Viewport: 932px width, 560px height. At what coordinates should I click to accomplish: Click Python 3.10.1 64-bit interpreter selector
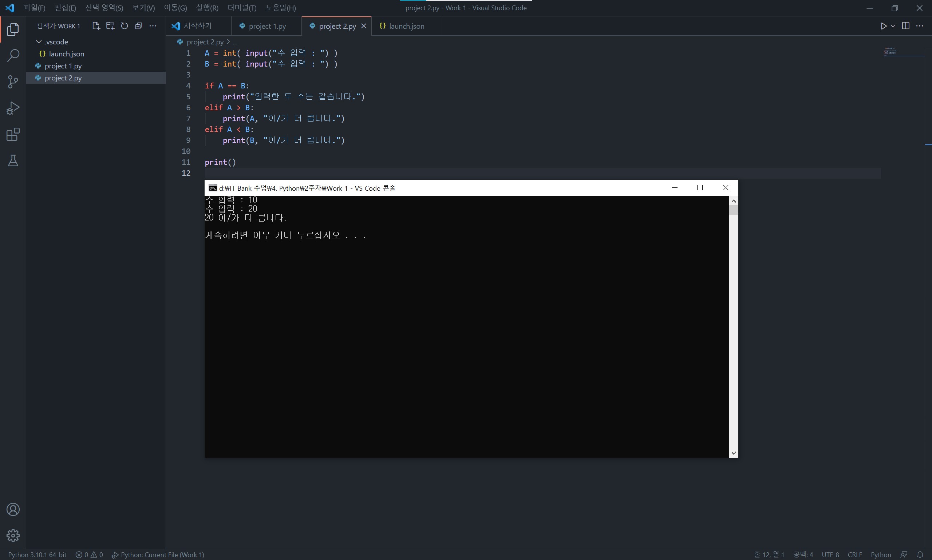coord(37,554)
